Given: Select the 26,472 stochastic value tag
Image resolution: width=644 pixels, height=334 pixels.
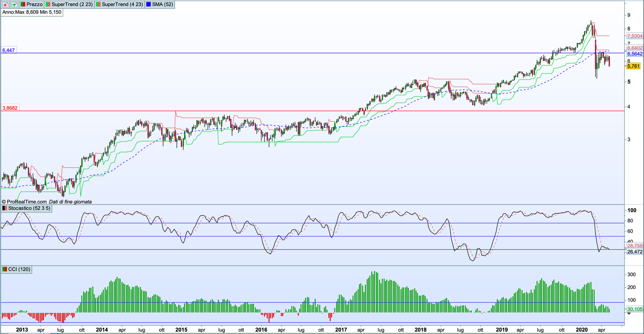Looking at the screenshot, I should coord(634,252).
